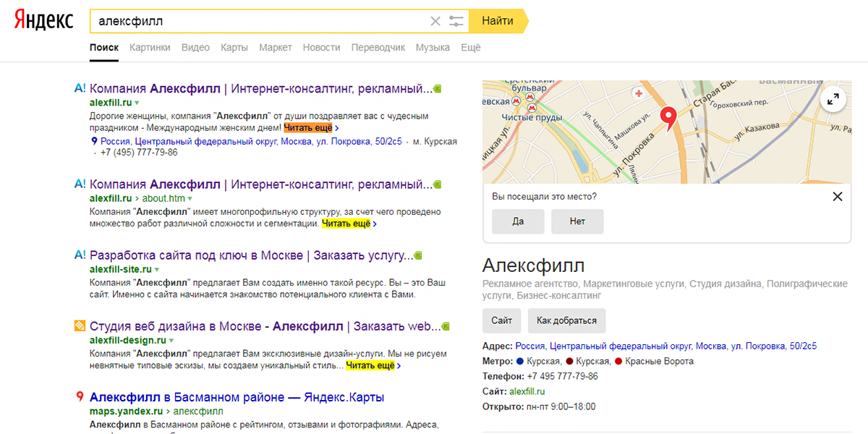The image size is (868, 434).
Task: Open the map preview of Покровка area
Action: [x=667, y=131]
